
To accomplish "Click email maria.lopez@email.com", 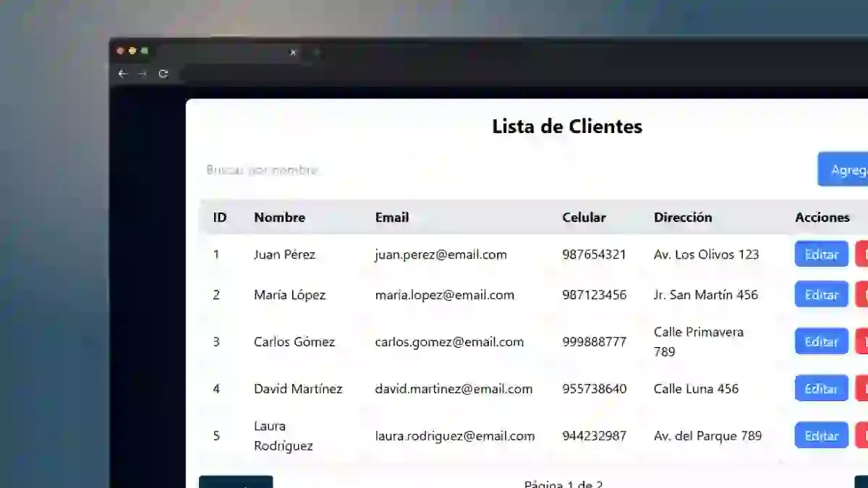I will click(445, 295).
